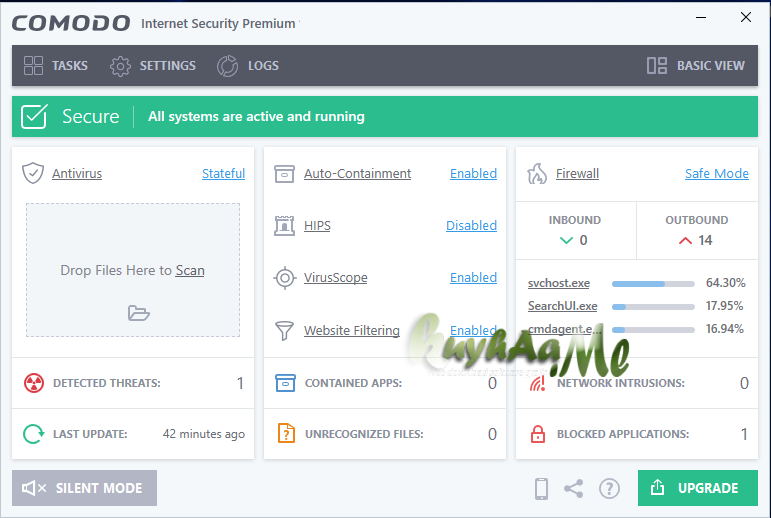Click svchost.exe traffic usage bar
Screen dimensions: 771x518
click(x=653, y=284)
